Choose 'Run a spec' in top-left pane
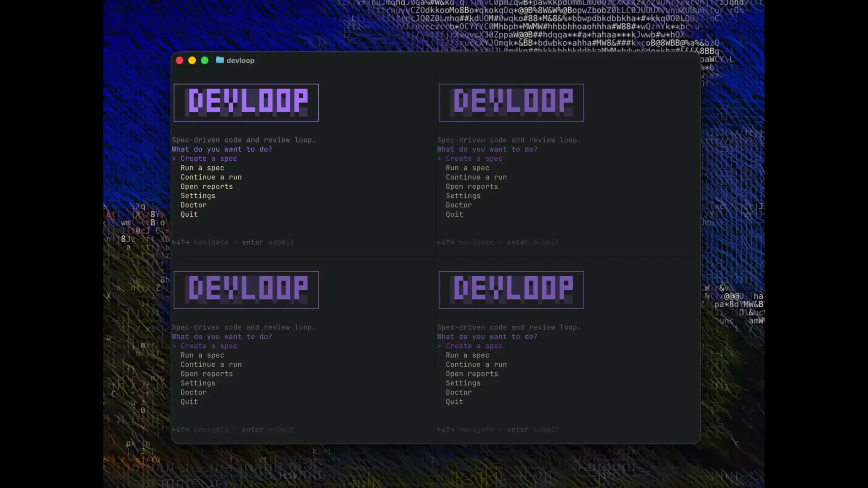This screenshot has width=868, height=488. 203,168
